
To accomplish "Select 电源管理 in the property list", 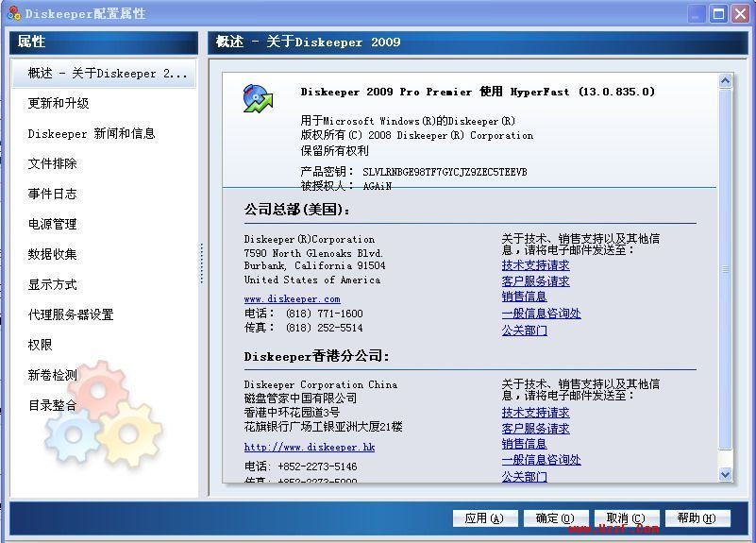I will (x=52, y=224).
